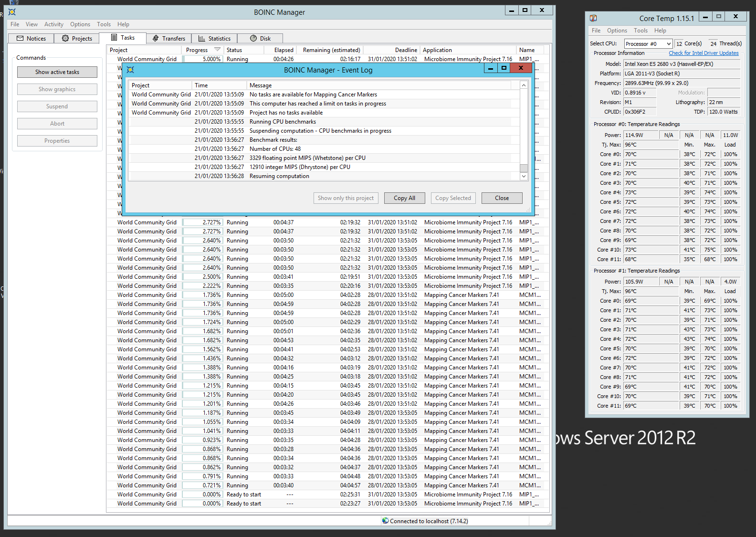Go to the Statistics tab
The height and width of the screenshot is (537, 756).
pos(214,38)
